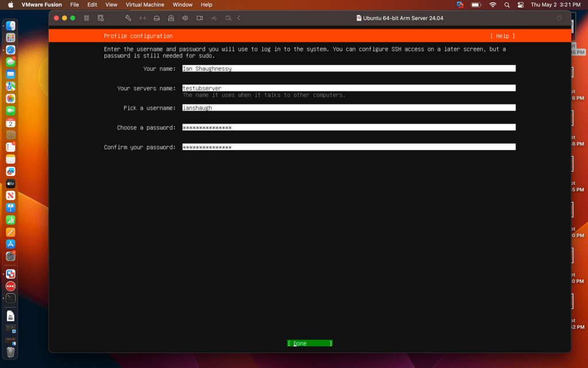Open the View menu in the menu bar
Viewport: 588px width, 368px height.
(111, 5)
